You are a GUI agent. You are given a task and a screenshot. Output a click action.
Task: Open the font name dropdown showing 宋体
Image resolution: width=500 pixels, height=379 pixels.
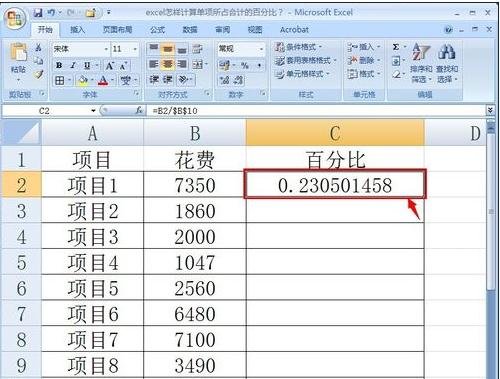click(81, 49)
